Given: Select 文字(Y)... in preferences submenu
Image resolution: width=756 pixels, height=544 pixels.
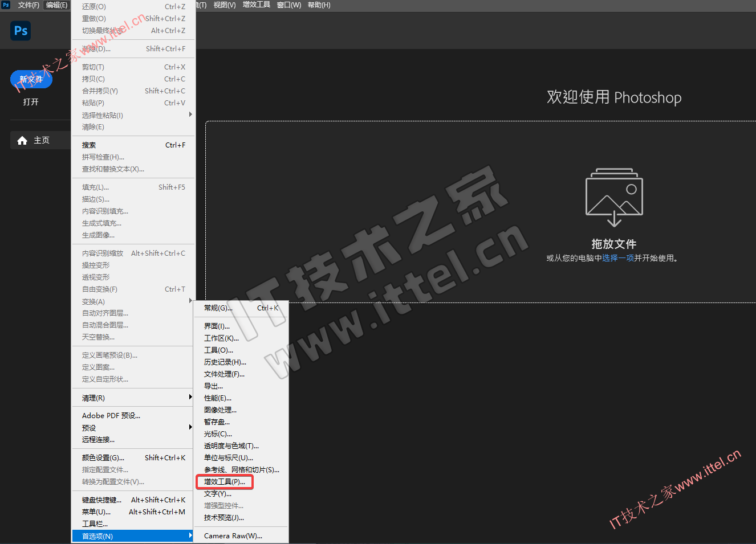Looking at the screenshot, I should [241, 494].
